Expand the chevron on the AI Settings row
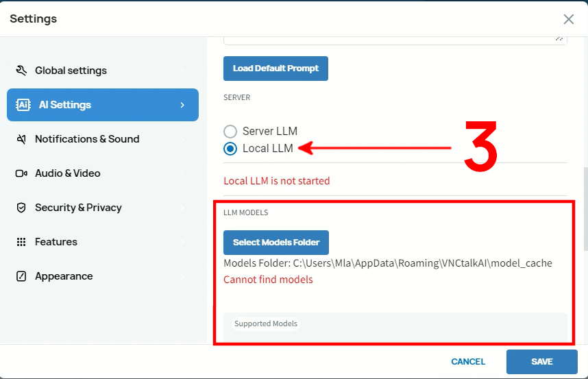The image size is (588, 379). coord(182,105)
